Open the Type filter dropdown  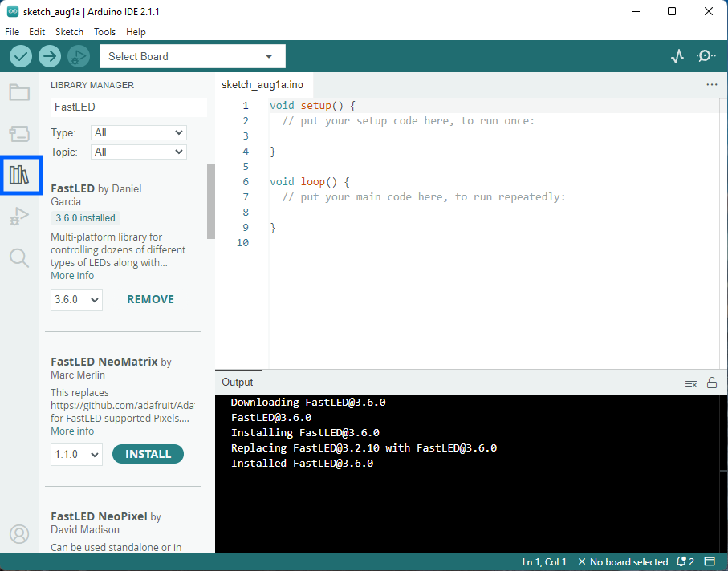(139, 132)
